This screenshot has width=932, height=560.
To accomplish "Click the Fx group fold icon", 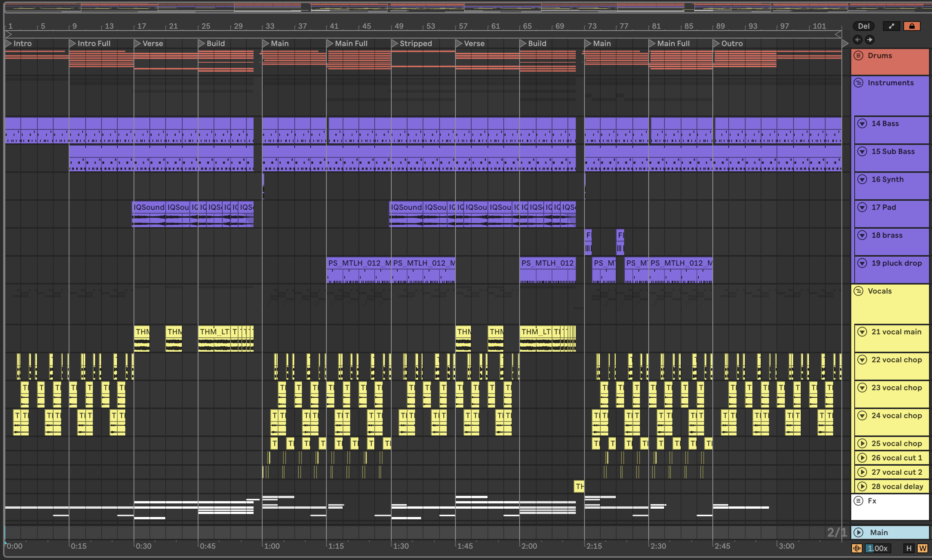I will pos(858,501).
